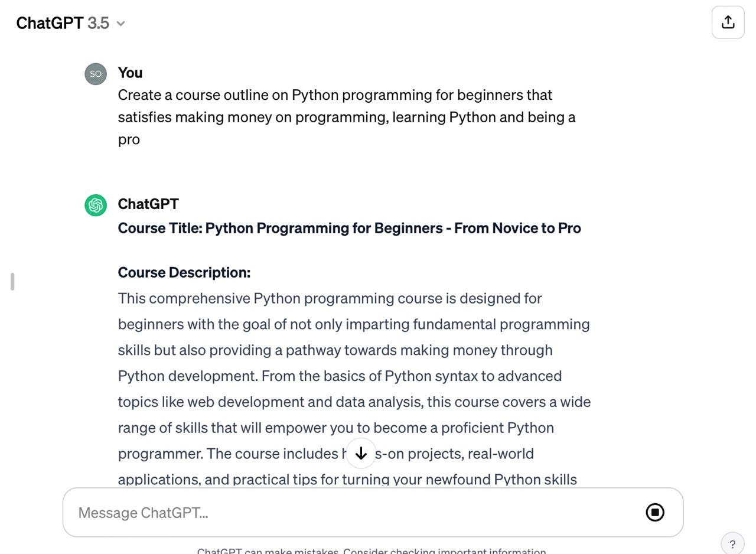756x554 pixels.
Task: Open the ChatGPT 3.5 model selector dropdown
Action: [71, 23]
